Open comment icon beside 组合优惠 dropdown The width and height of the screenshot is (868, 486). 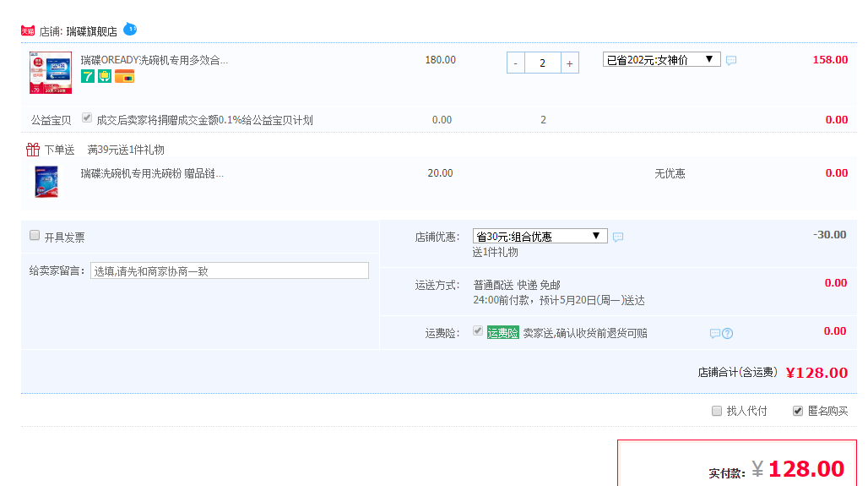coord(618,238)
